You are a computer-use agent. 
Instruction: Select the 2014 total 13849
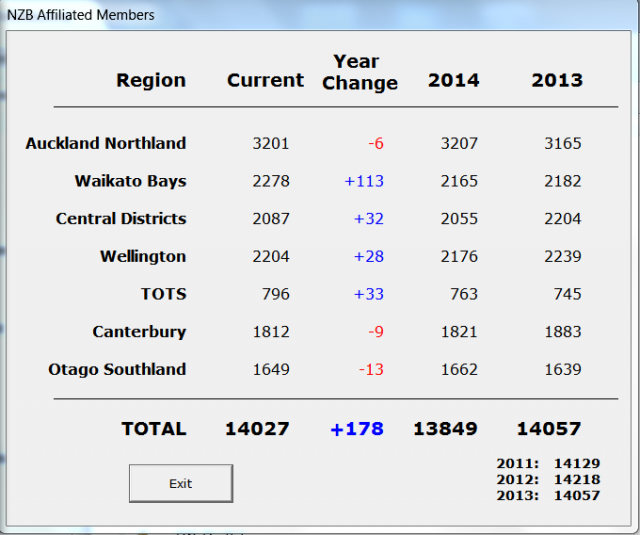(x=445, y=429)
